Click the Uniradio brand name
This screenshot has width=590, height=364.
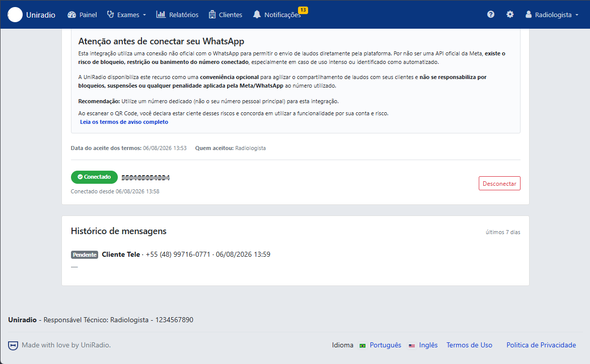(41, 15)
